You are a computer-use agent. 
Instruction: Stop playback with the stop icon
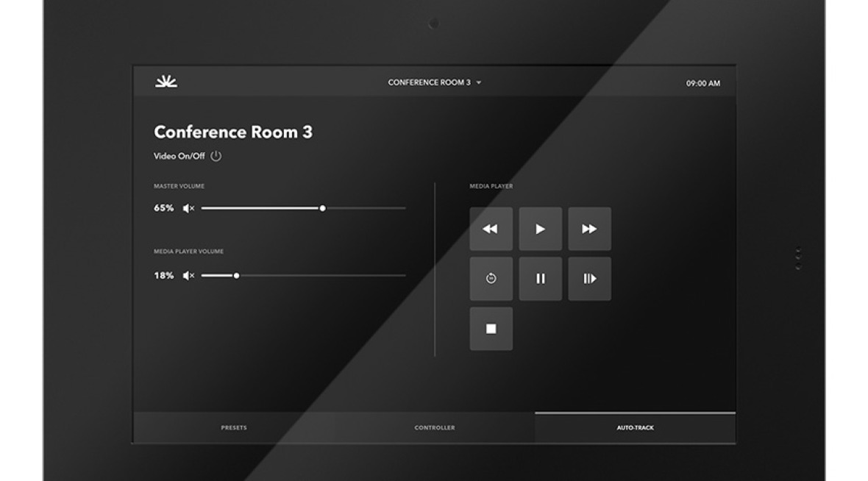pyautogui.click(x=491, y=329)
